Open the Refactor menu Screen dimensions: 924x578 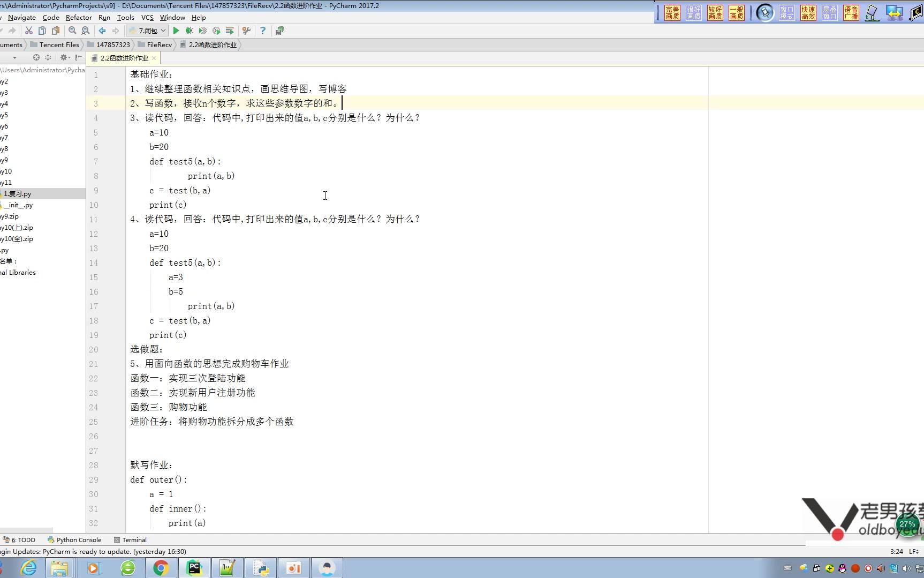[79, 18]
